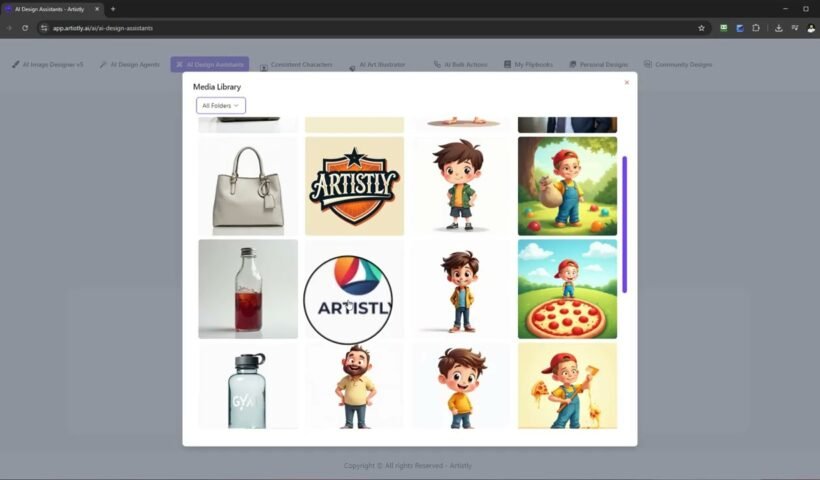Select the blue water bottle image

pos(248,386)
